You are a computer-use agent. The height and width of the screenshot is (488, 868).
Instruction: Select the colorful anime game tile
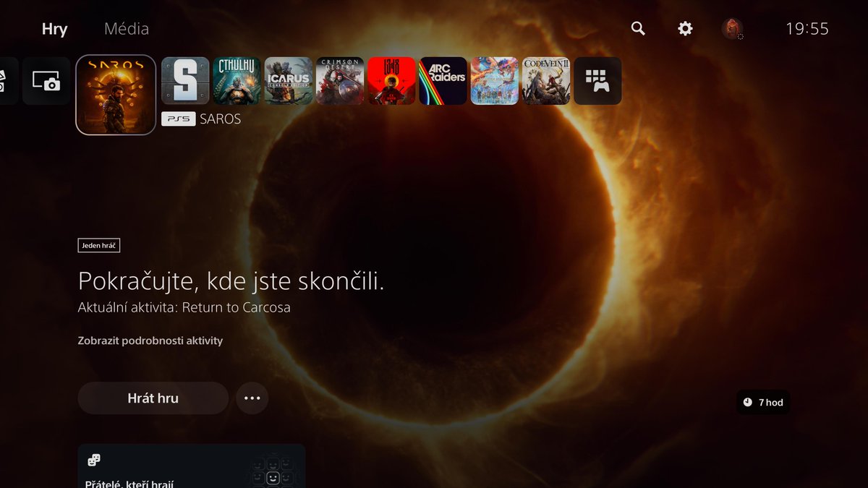pyautogui.click(x=495, y=81)
